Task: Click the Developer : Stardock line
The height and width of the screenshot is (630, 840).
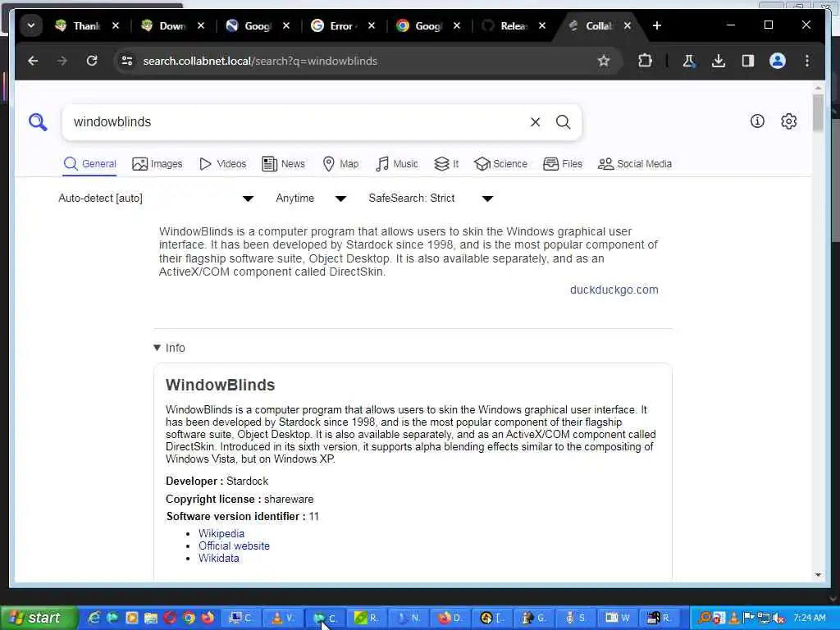Action: pyautogui.click(x=217, y=481)
